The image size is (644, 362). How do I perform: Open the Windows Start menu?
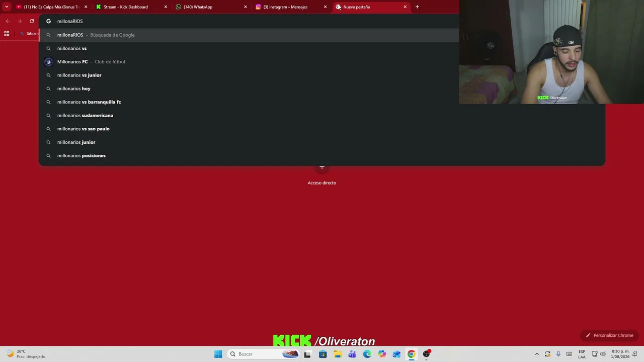point(218,354)
